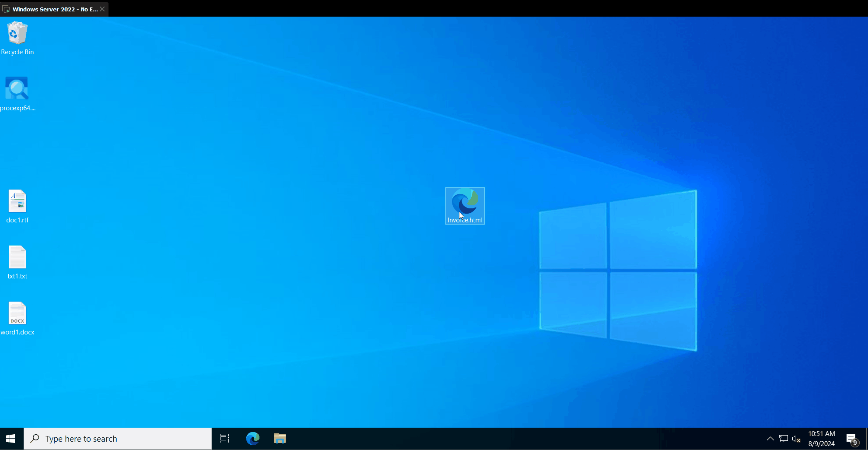Open the clock showing 10:51 AM
Image resolution: width=868 pixels, height=450 pixels.
(x=822, y=439)
